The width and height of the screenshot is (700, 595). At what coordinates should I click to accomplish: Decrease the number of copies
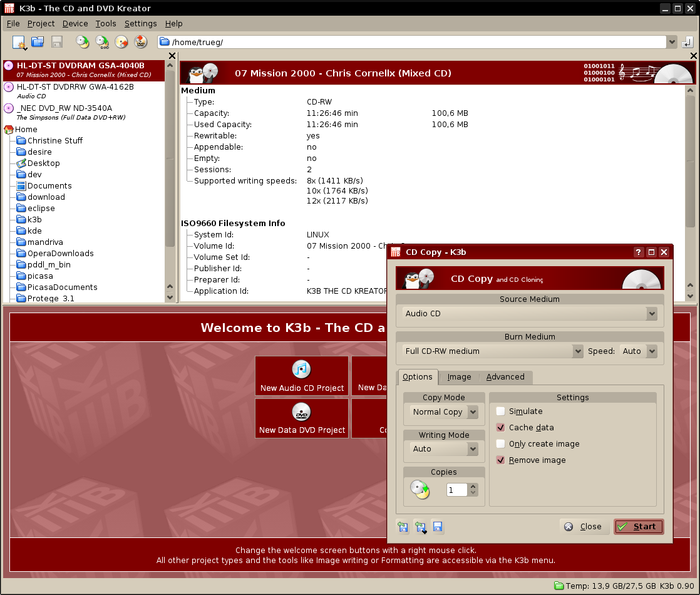point(473,493)
